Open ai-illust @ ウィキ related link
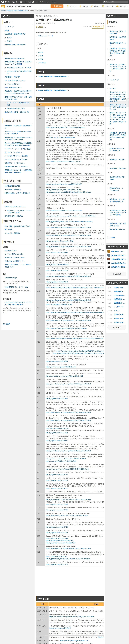This screenshot has width=129, height=644. [11, 251]
